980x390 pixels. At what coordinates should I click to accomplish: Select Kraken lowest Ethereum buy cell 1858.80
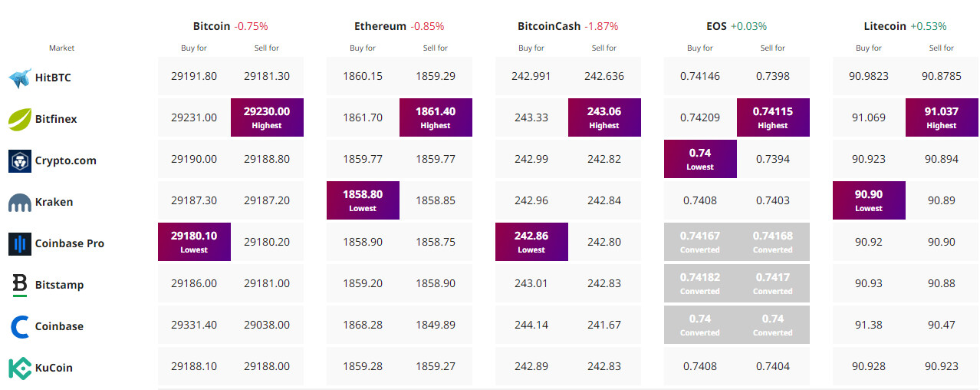click(363, 200)
